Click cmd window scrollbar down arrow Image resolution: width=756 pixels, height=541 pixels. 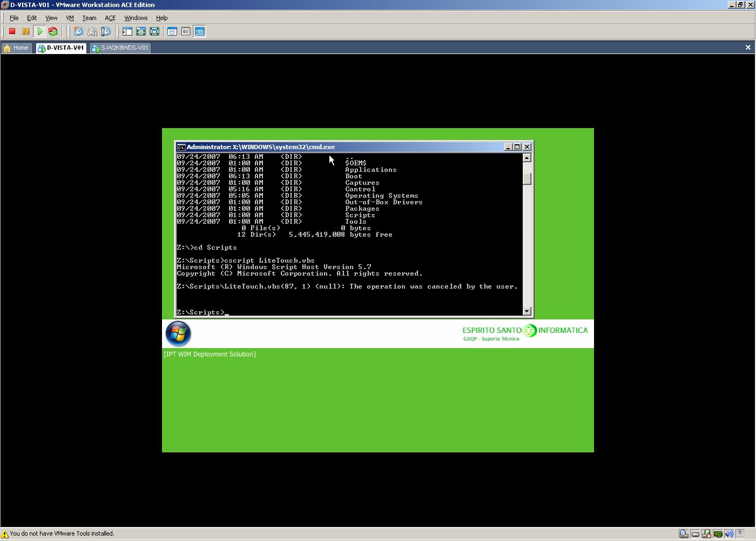527,311
